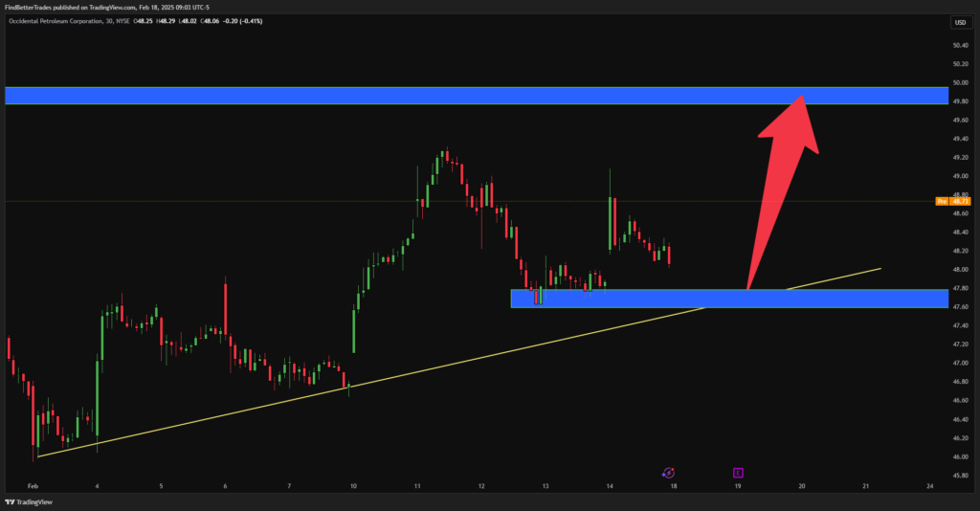Open the USD currency selector
This screenshot has width=980, height=511.
point(960,23)
